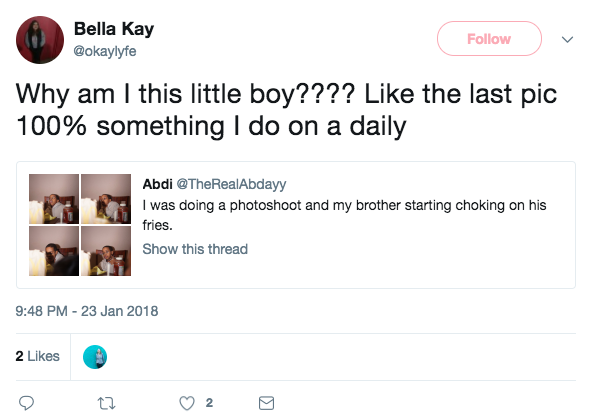
Task: Open Show this thread link
Action: click(x=195, y=249)
